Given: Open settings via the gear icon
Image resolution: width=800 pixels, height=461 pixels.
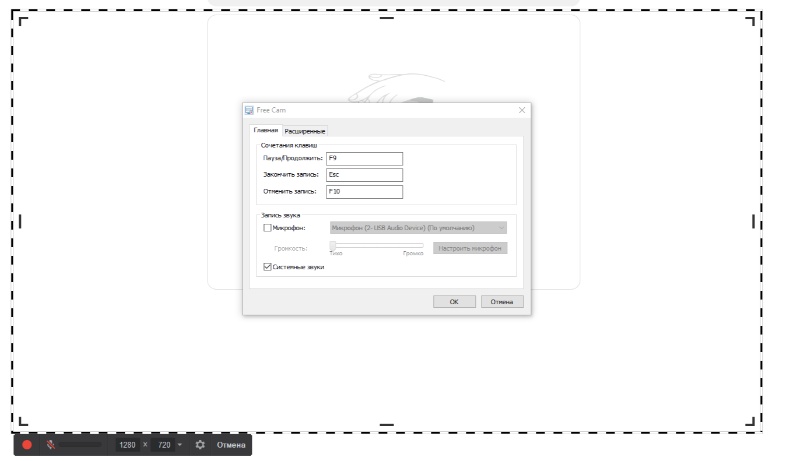Looking at the screenshot, I should click(x=200, y=445).
